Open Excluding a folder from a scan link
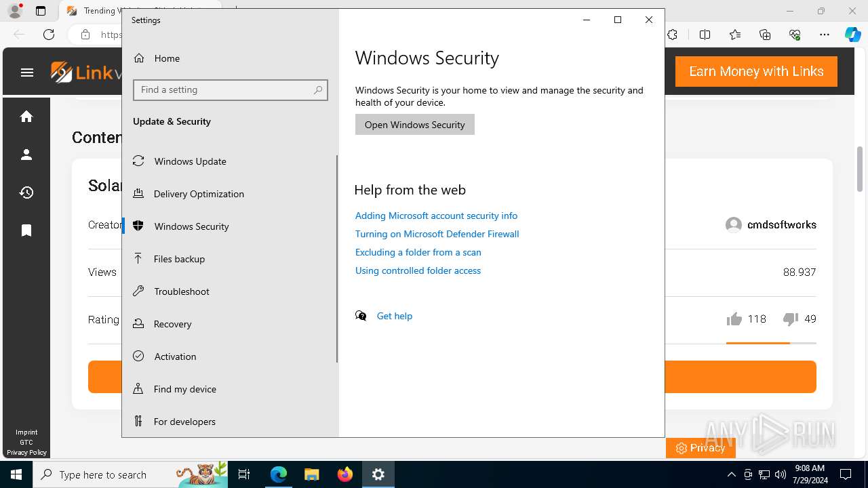The image size is (868, 488). (x=418, y=252)
